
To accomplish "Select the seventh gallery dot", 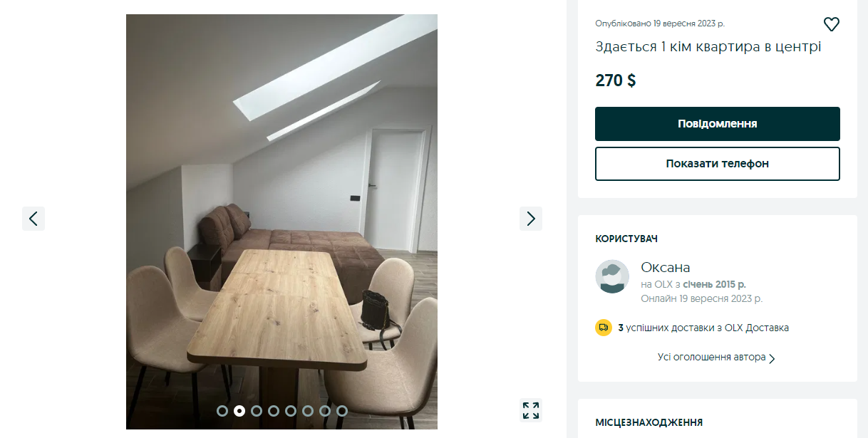I will point(325,411).
